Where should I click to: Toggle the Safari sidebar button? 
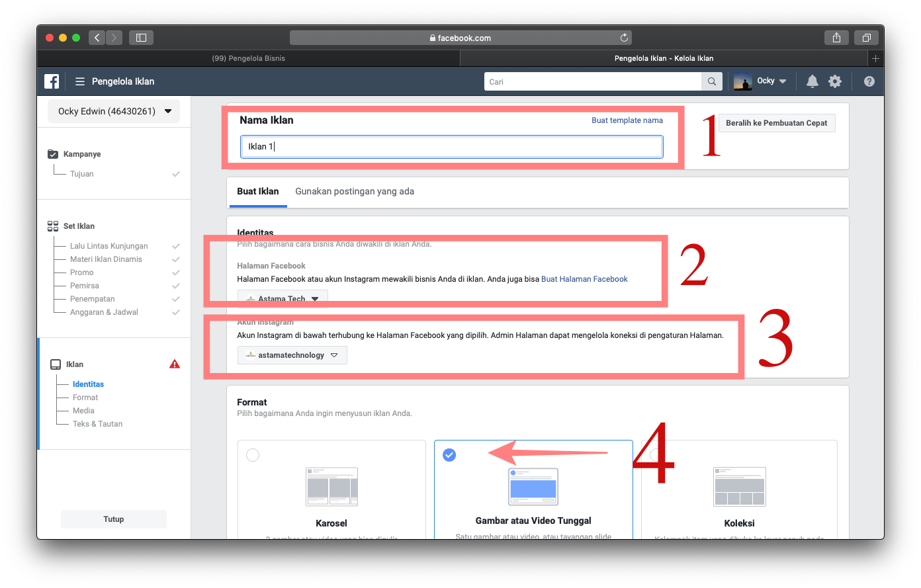click(x=141, y=38)
